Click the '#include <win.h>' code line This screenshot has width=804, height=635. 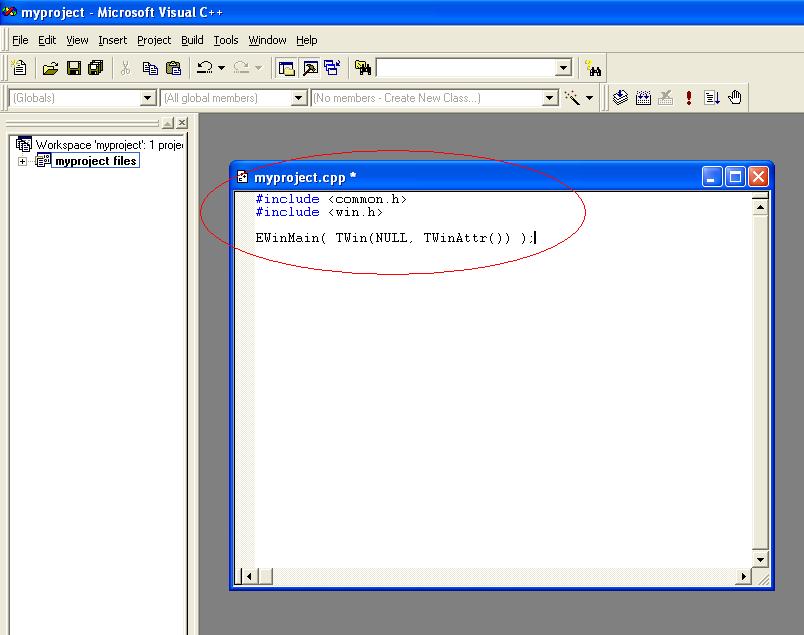pos(319,212)
